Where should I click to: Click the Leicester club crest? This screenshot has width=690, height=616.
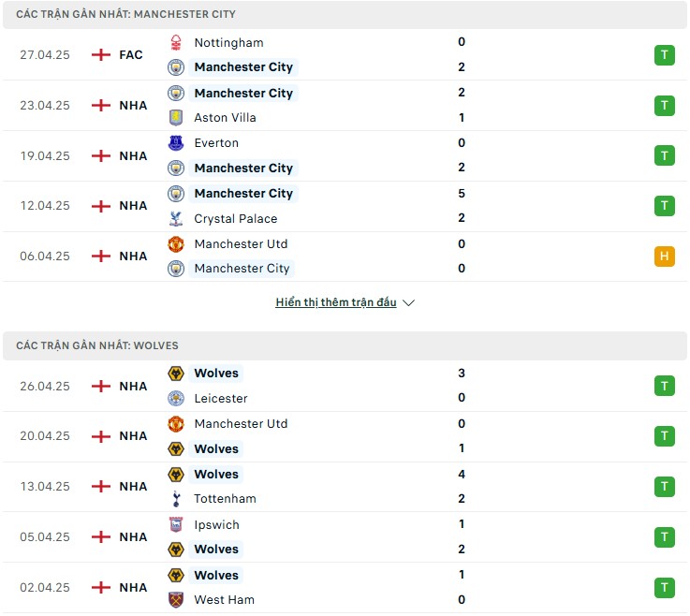coord(176,399)
